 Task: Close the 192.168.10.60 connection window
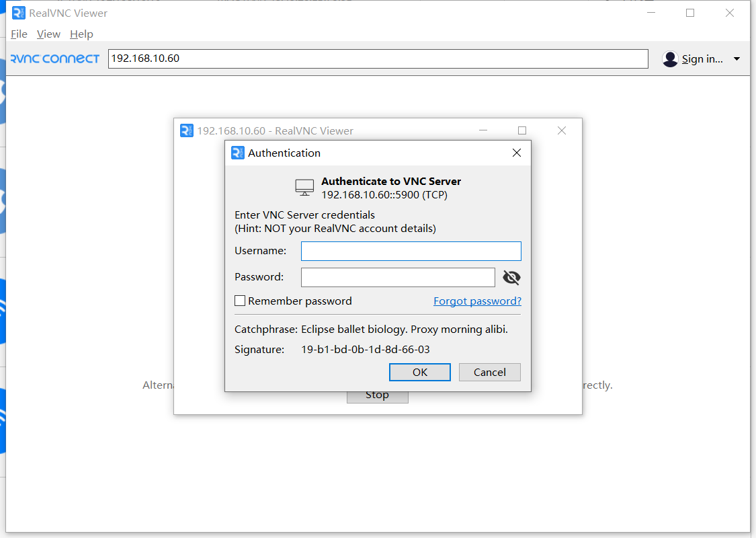[x=562, y=130]
